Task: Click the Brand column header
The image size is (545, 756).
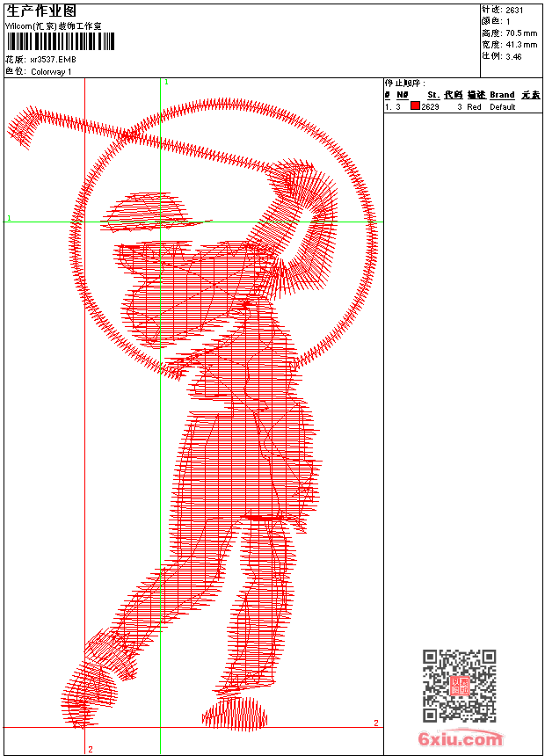Action: (502, 95)
